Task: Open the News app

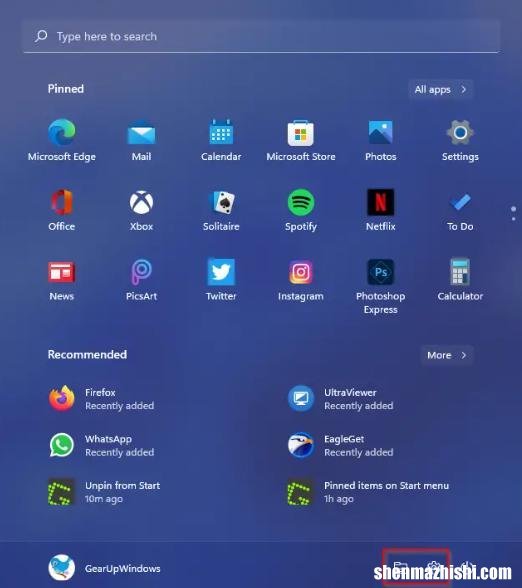Action: [62, 280]
